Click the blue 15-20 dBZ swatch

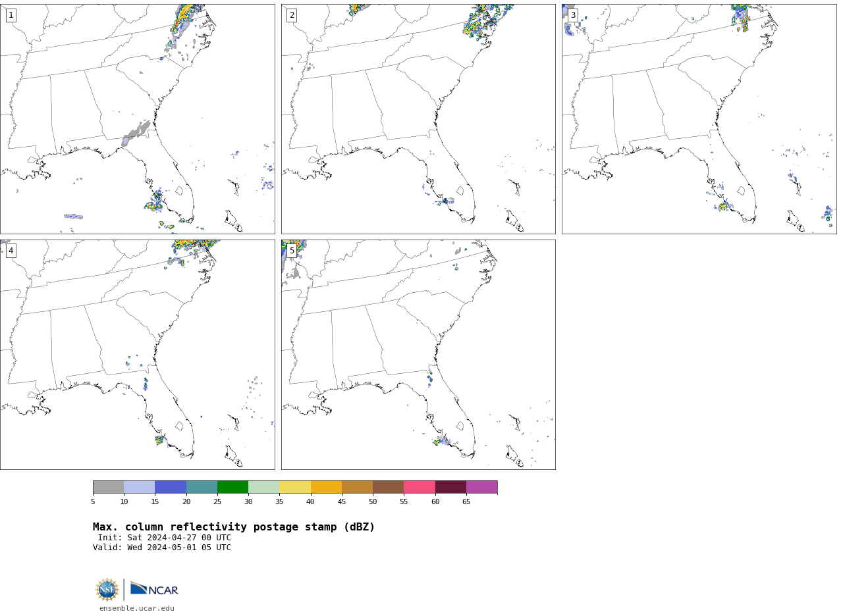171,487
